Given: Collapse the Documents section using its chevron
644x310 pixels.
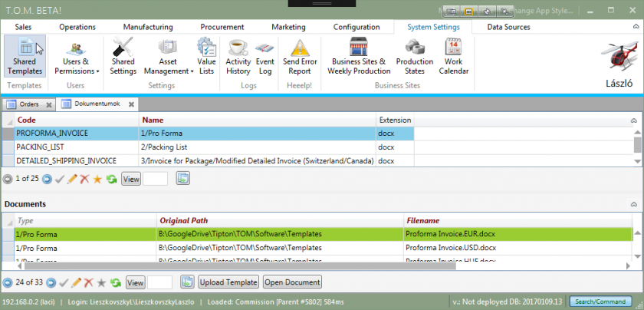Looking at the screenshot, I should click(633, 205).
